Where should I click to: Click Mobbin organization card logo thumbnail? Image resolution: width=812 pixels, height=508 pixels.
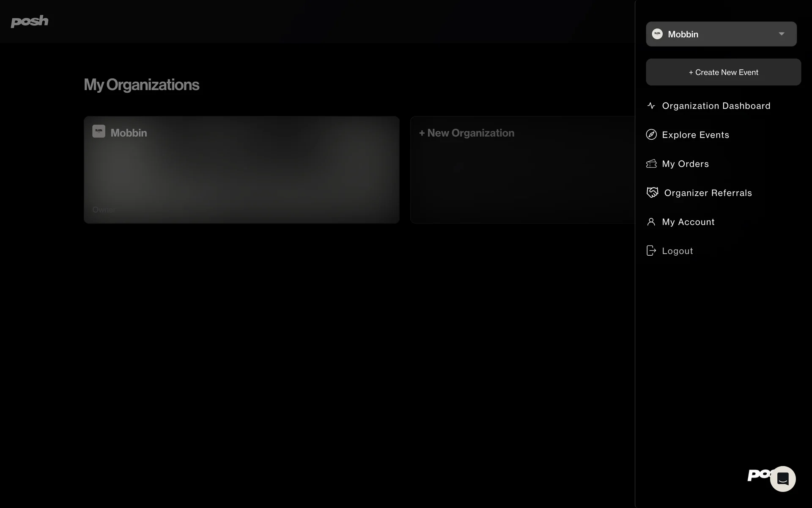pyautogui.click(x=99, y=131)
